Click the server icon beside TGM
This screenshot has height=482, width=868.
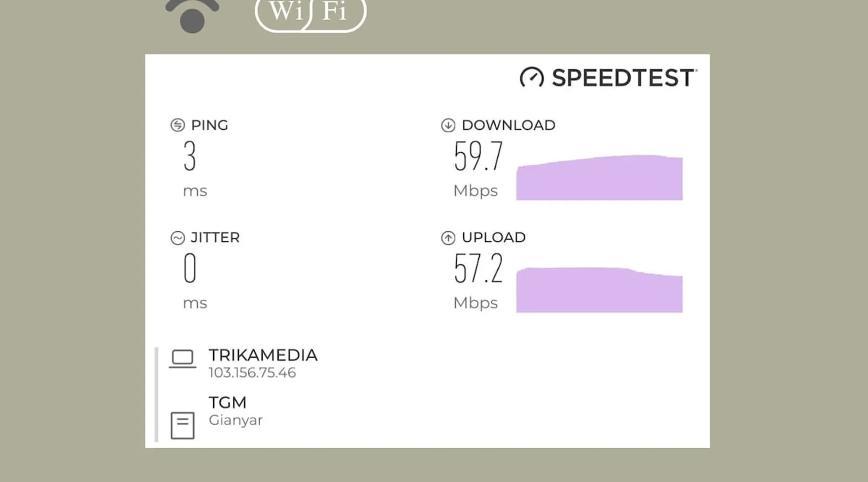pos(182,425)
